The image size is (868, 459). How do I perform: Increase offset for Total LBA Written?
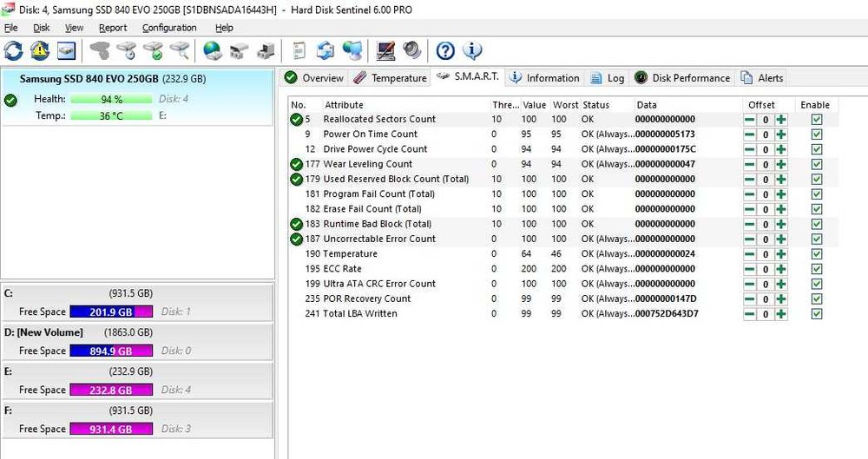[781, 314]
